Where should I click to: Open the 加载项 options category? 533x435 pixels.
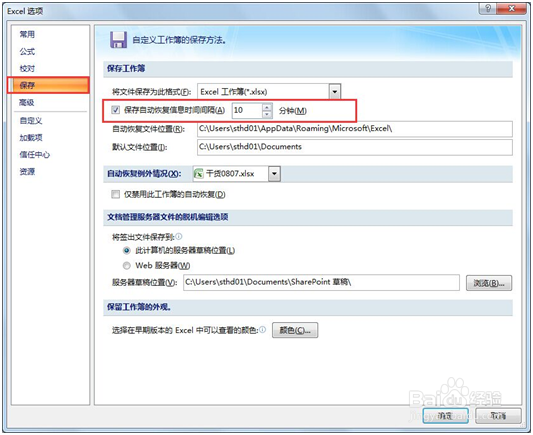[x=31, y=138]
